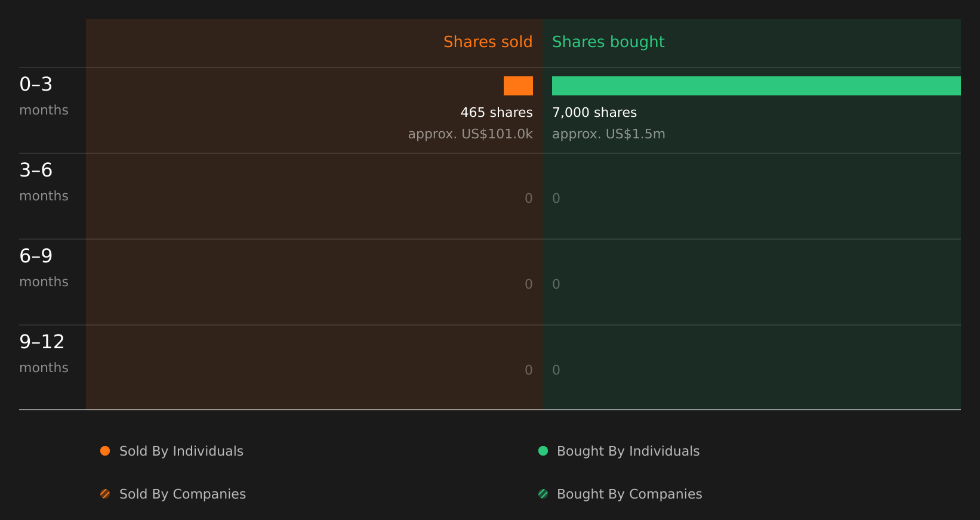Click the green Bought By Individuals legend dot

pos(543,451)
